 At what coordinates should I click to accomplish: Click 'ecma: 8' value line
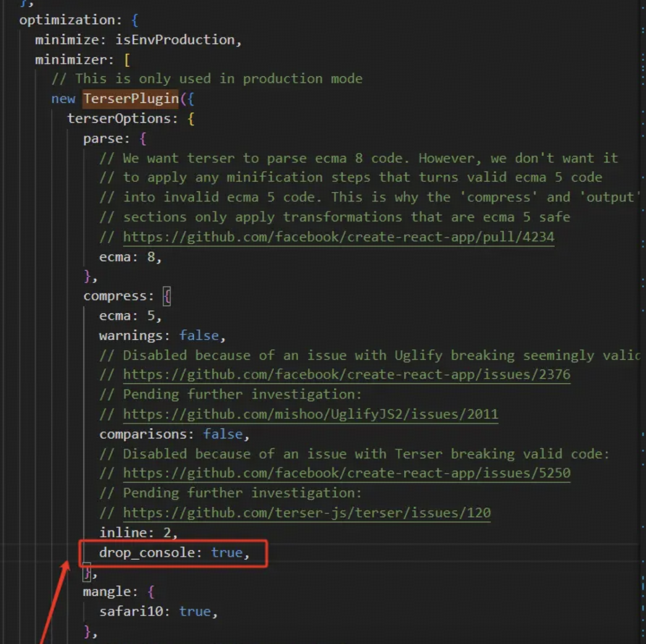[x=131, y=257]
